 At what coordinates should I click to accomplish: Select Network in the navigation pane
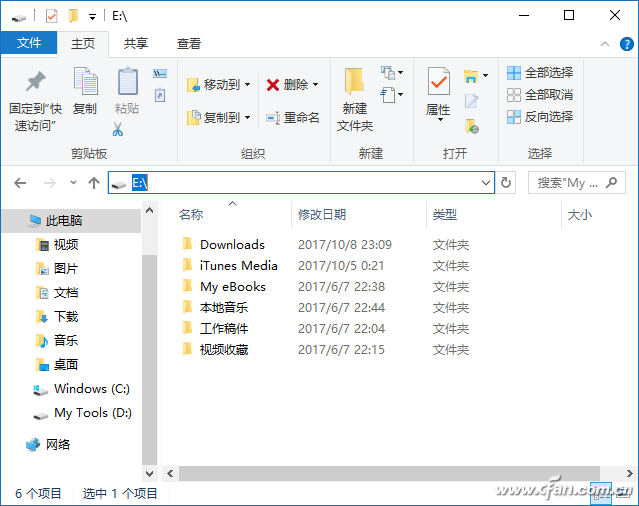point(48,444)
